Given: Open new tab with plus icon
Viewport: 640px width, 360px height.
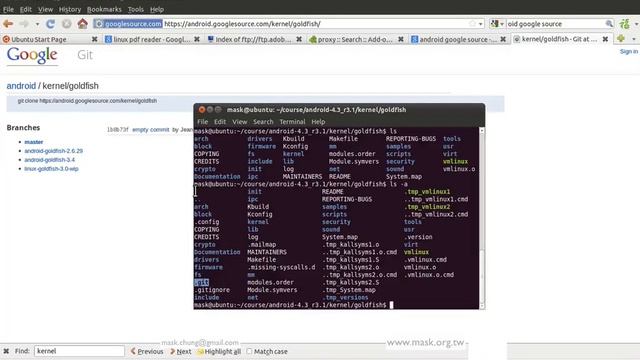Looking at the screenshot, I should 621,39.
